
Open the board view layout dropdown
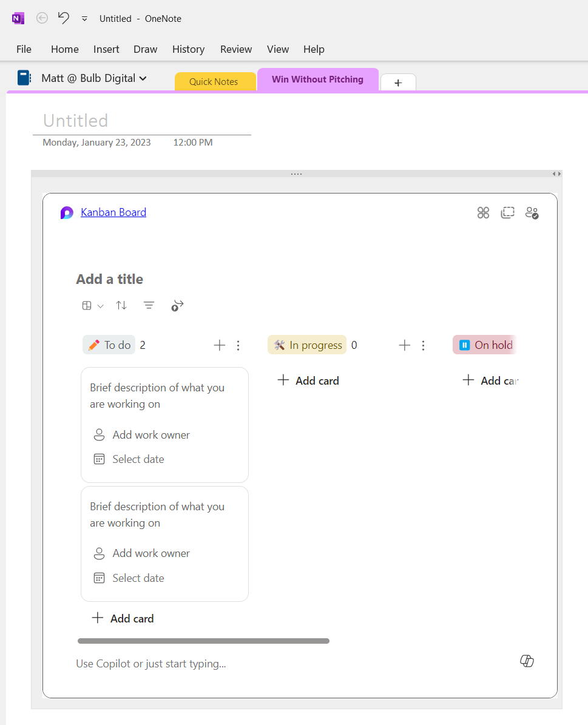pyautogui.click(x=92, y=306)
